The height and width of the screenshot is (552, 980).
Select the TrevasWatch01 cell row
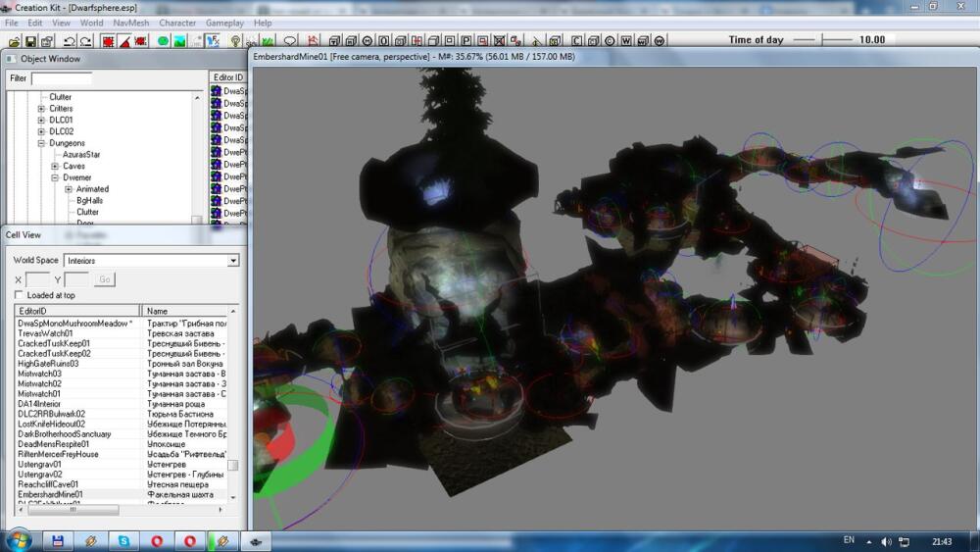(x=122, y=333)
